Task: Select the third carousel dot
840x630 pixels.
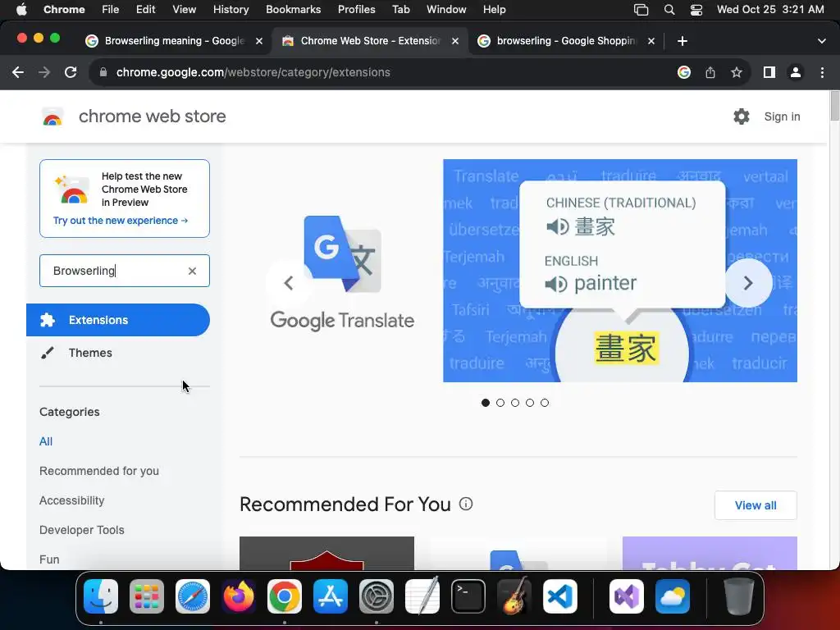Action: [x=515, y=403]
